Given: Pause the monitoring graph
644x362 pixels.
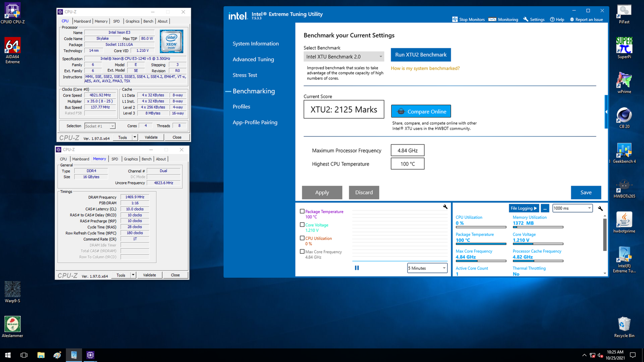Looking at the screenshot, I should tap(357, 268).
